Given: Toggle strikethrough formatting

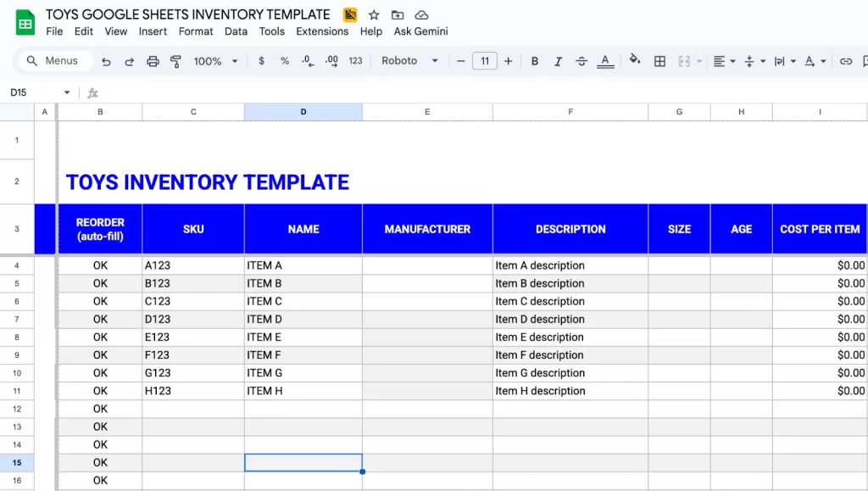Looking at the screenshot, I should click(x=581, y=61).
